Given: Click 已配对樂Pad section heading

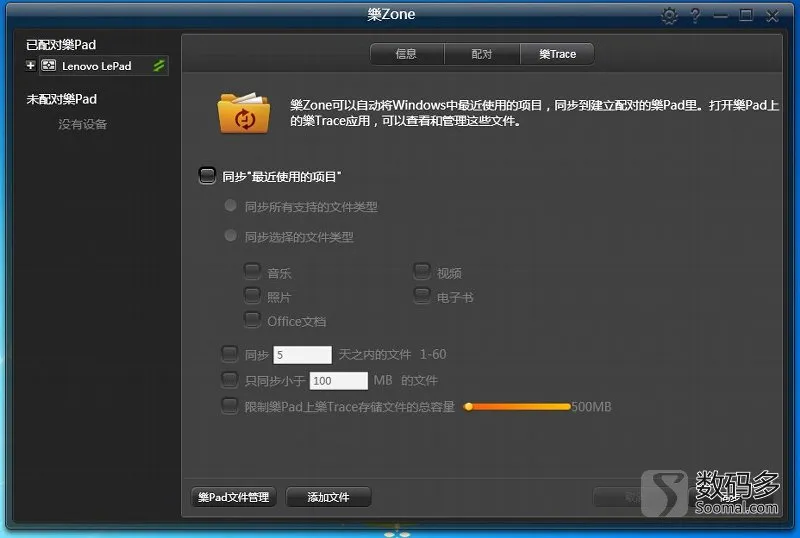Looking at the screenshot, I should [x=61, y=45].
